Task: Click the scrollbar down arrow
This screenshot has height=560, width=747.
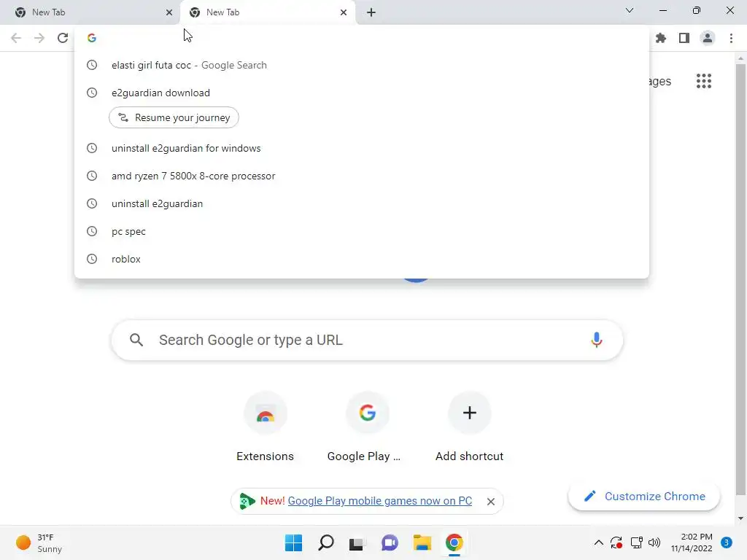Action: 740,518
